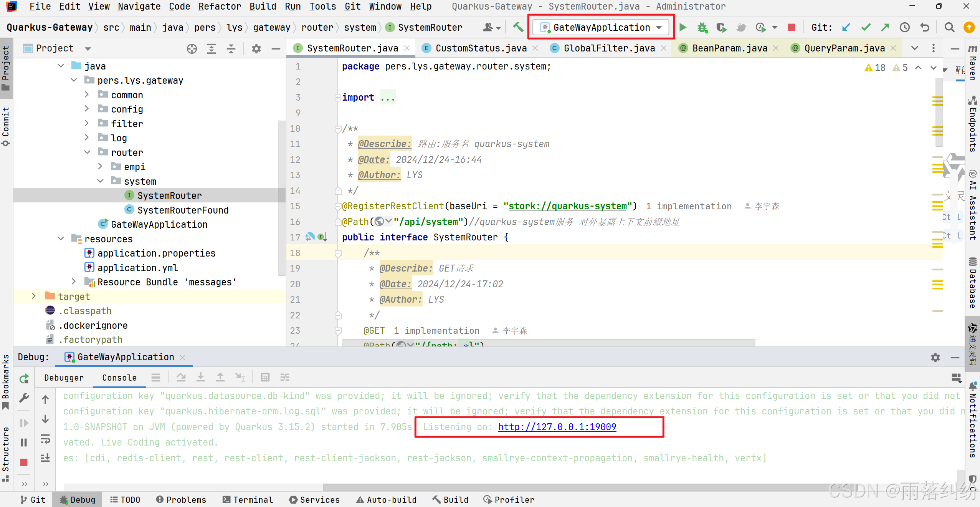This screenshot has height=507, width=980.
Task: Open the Terminal tool window
Action: pos(248,499)
